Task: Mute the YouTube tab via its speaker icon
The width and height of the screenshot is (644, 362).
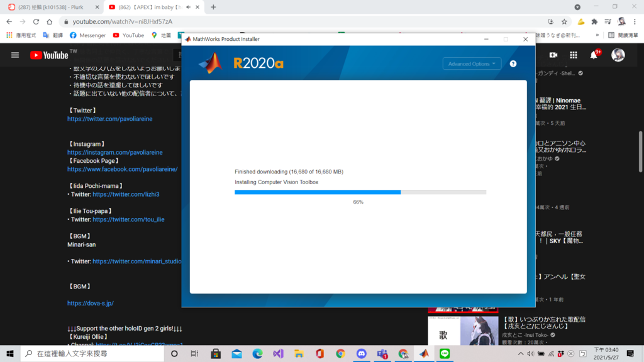Action: click(x=188, y=7)
